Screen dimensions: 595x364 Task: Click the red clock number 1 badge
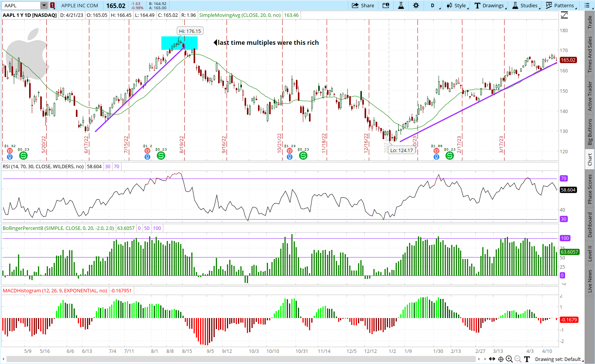[52, 5]
